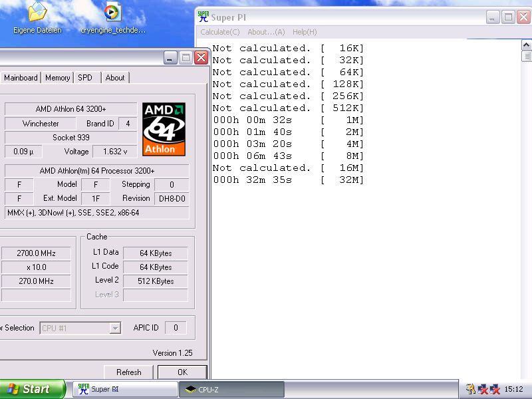Click the Super PI title bar icon
The height and width of the screenshot is (399, 532).
pos(203,17)
